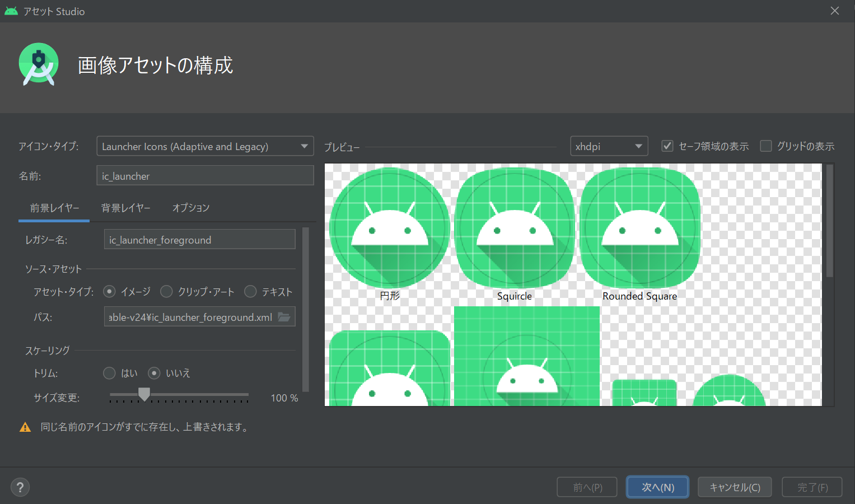Click the サイズ変更 slider handle
The image size is (855, 504).
(x=144, y=394)
